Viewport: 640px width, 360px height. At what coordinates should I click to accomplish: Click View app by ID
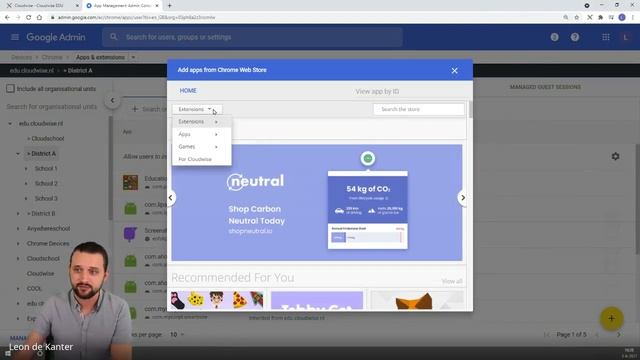[377, 91]
